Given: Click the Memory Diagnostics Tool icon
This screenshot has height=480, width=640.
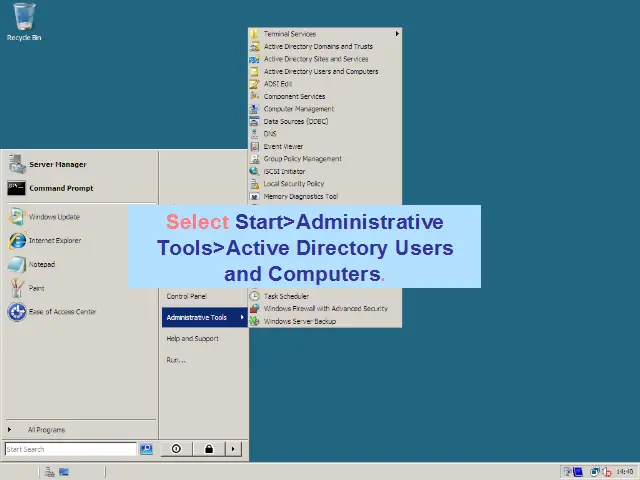Looking at the screenshot, I should 254,196.
